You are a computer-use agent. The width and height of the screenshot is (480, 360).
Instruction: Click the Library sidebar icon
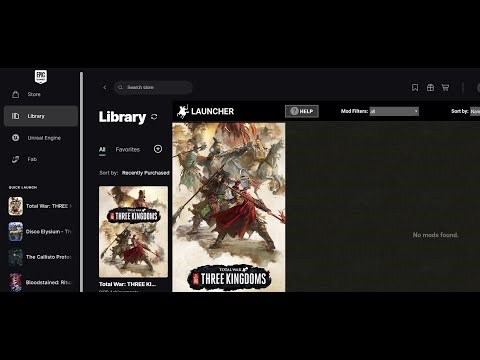[x=16, y=116]
